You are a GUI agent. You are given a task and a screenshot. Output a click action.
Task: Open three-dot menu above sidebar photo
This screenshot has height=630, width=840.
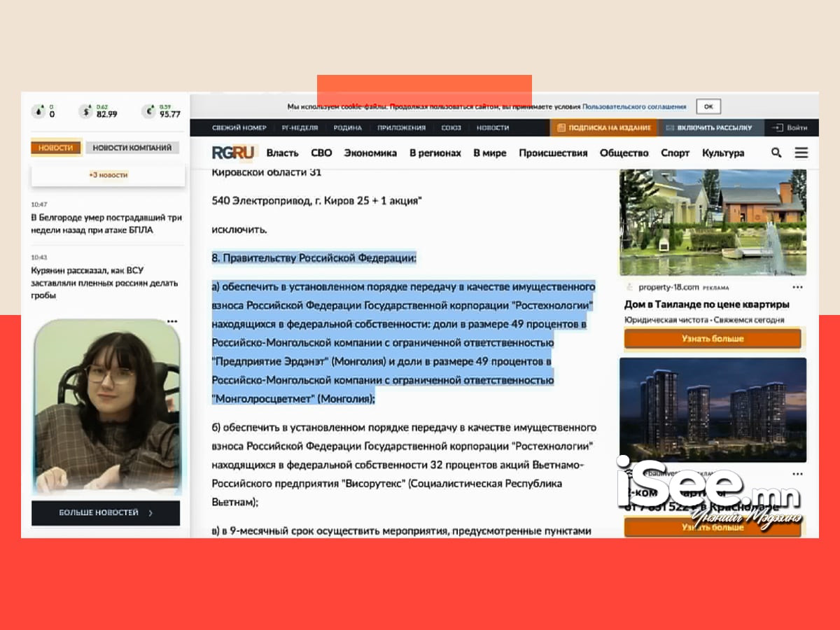172,321
